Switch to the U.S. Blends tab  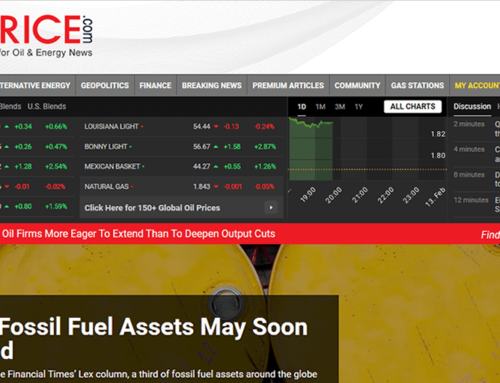[47, 106]
